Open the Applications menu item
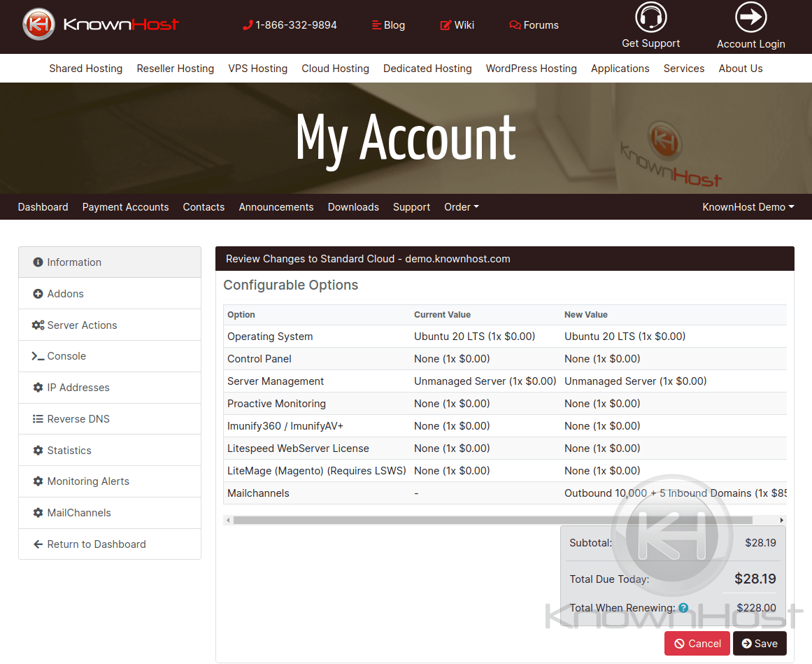The height and width of the screenshot is (664, 812). pos(620,69)
